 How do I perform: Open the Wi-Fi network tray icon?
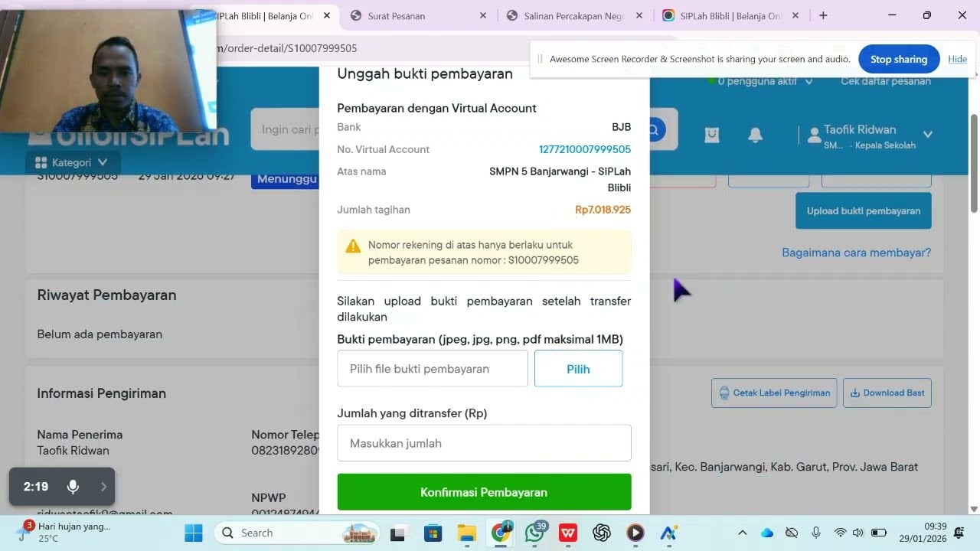pos(841,533)
